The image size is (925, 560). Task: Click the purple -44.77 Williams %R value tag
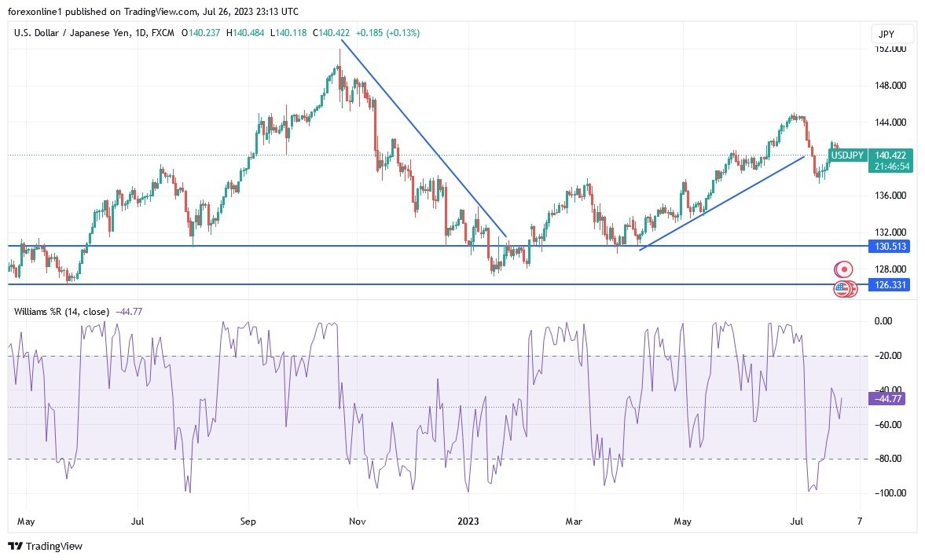click(x=886, y=400)
